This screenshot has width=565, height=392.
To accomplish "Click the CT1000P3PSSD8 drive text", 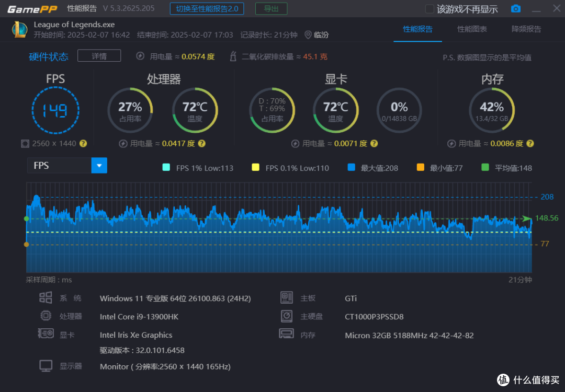I will (374, 317).
